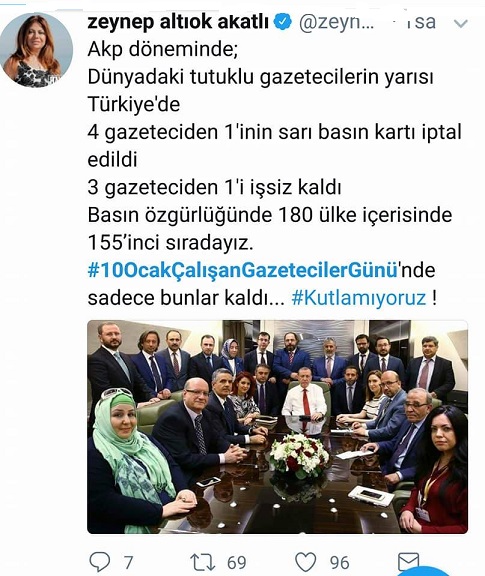Click the @zeyn... username handle
Viewport: 485px width, 576px height.
coord(336,22)
